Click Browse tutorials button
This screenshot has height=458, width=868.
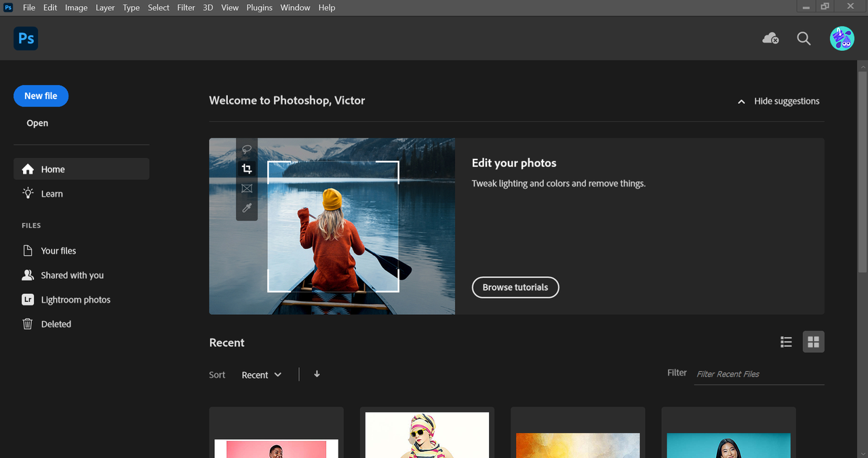click(515, 287)
